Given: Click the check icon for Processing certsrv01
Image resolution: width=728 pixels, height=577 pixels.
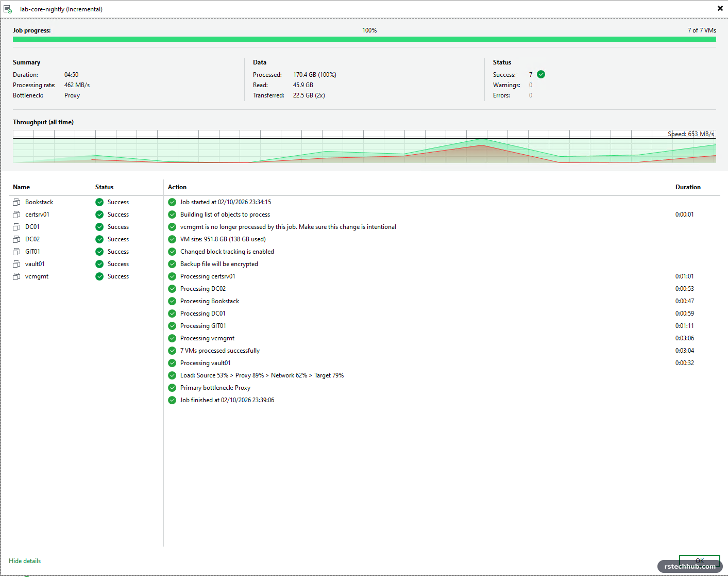Looking at the screenshot, I should pos(172,276).
